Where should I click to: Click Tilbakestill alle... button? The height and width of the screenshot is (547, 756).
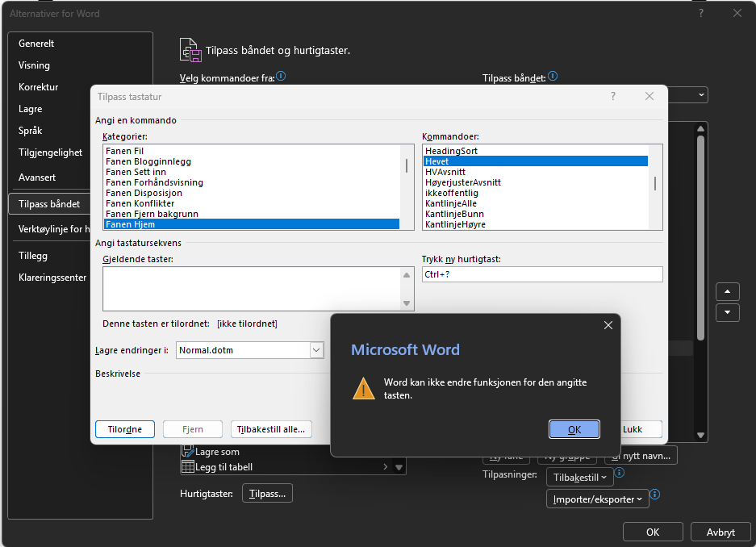click(x=271, y=429)
